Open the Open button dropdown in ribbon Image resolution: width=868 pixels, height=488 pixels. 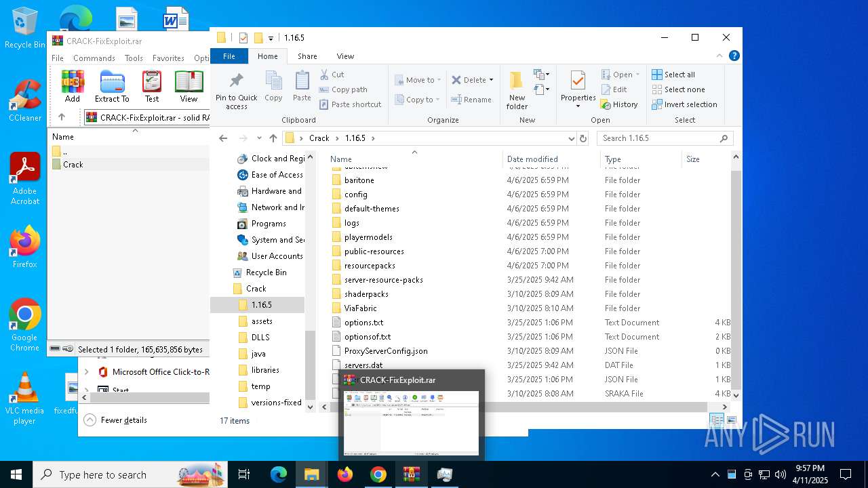[x=637, y=75]
